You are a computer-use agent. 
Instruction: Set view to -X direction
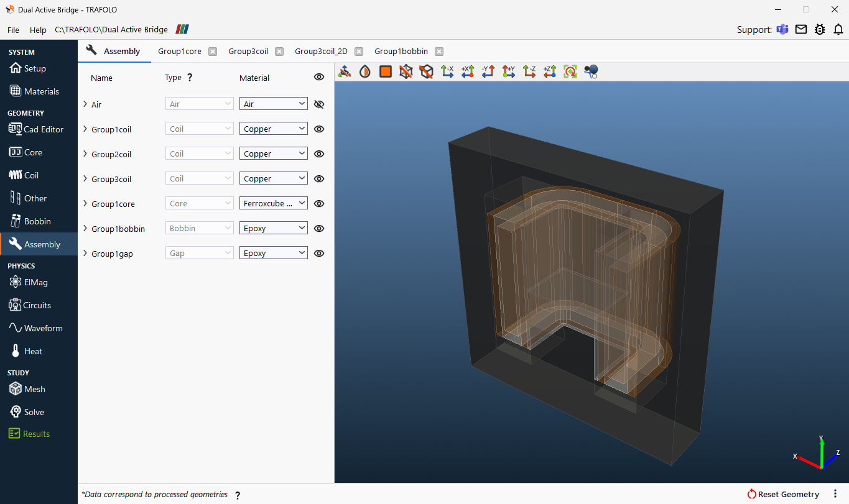click(447, 71)
